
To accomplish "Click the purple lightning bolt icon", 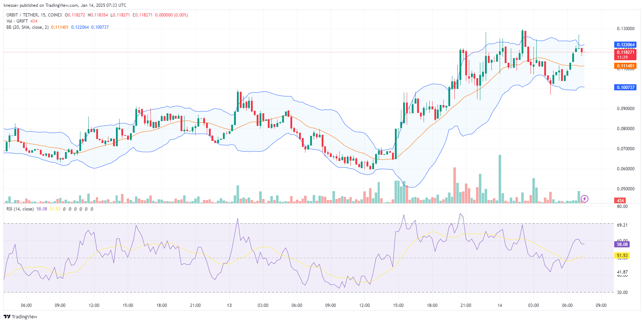I will [584, 199].
